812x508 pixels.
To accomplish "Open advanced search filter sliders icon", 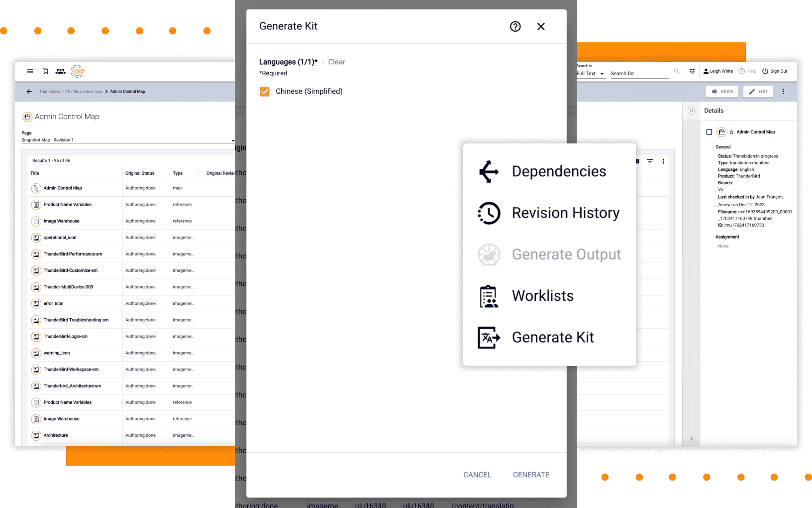I will 692,71.
